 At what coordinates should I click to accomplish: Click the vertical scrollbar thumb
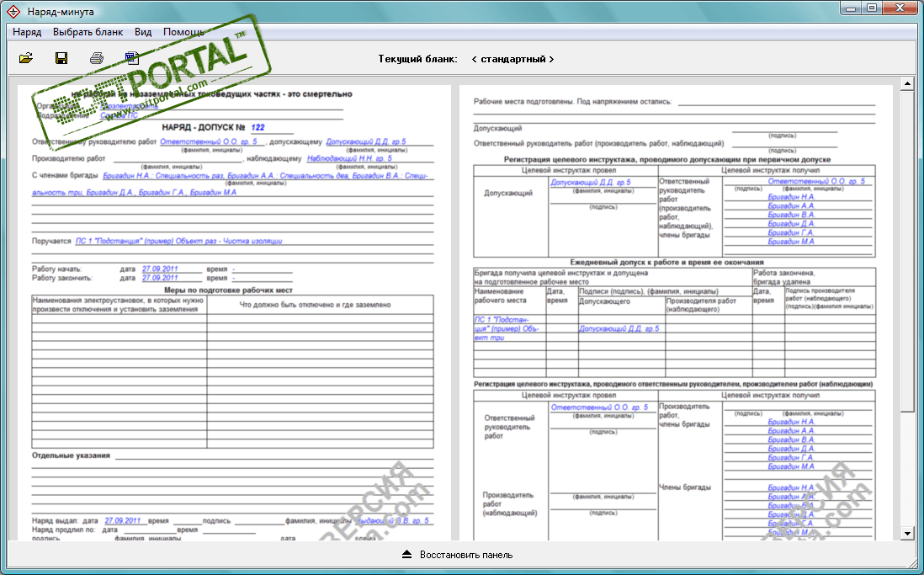pos(907,251)
